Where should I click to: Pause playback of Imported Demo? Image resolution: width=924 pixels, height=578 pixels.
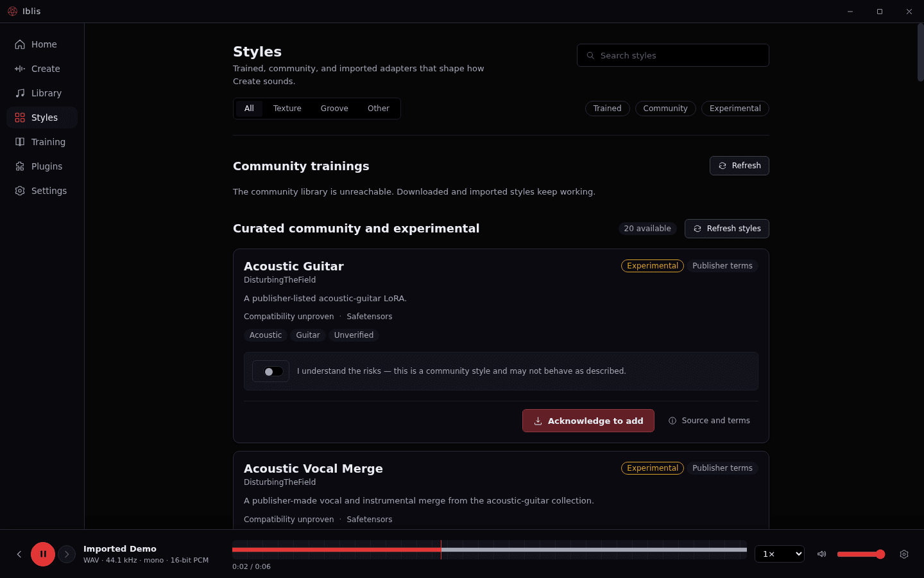(43, 554)
